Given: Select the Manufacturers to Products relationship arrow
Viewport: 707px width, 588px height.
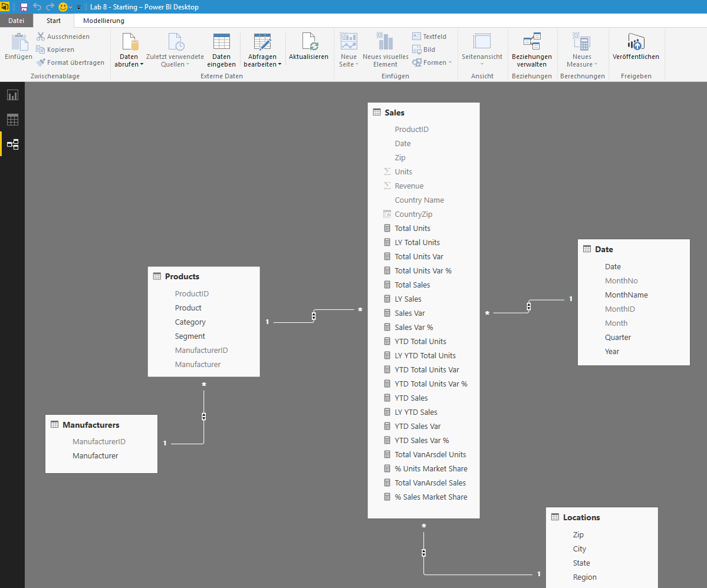Looking at the screenshot, I should tap(204, 417).
